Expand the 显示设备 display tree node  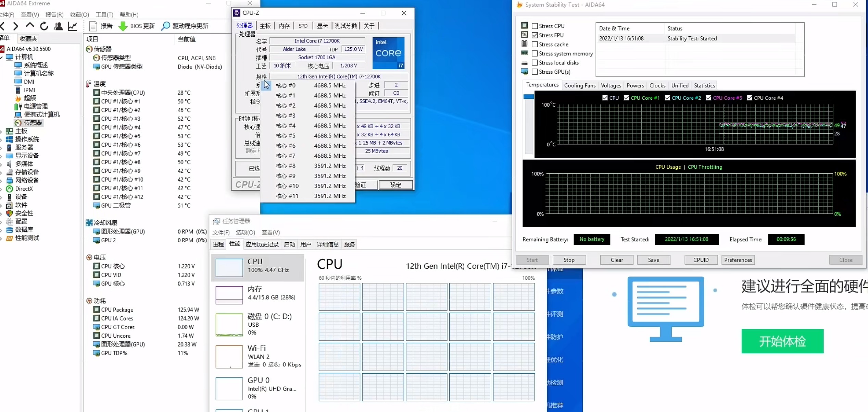pos(1,156)
